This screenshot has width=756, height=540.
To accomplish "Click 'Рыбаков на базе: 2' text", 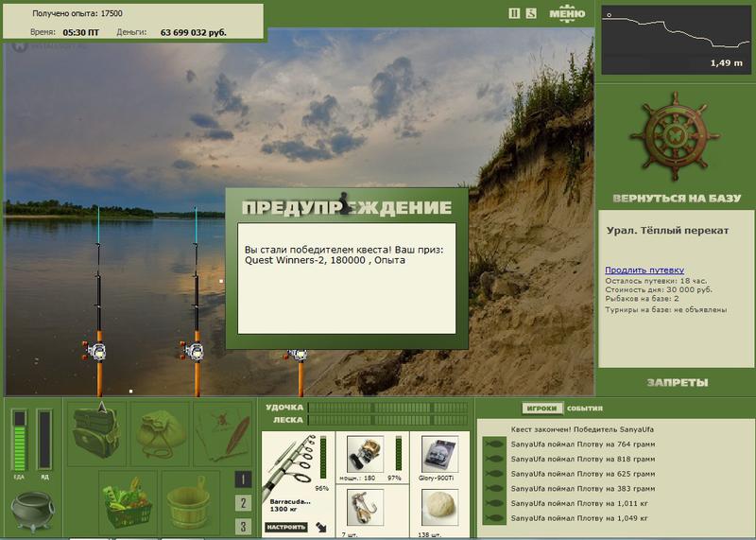I will point(642,299).
